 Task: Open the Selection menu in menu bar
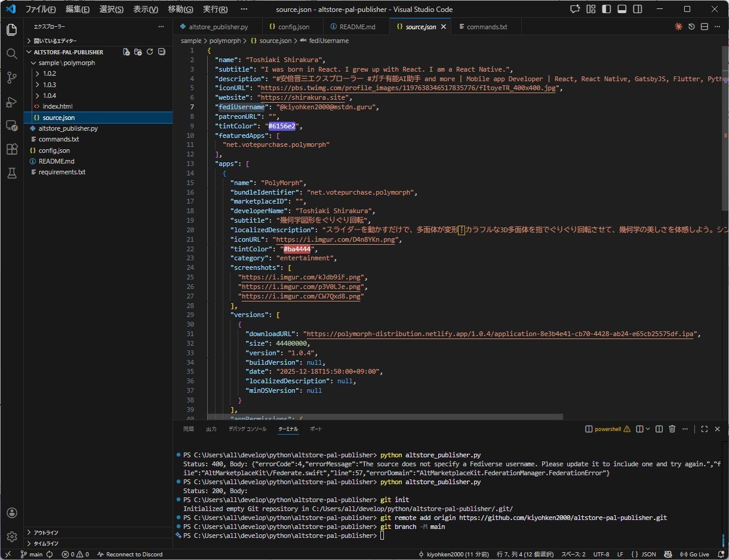[x=111, y=10]
